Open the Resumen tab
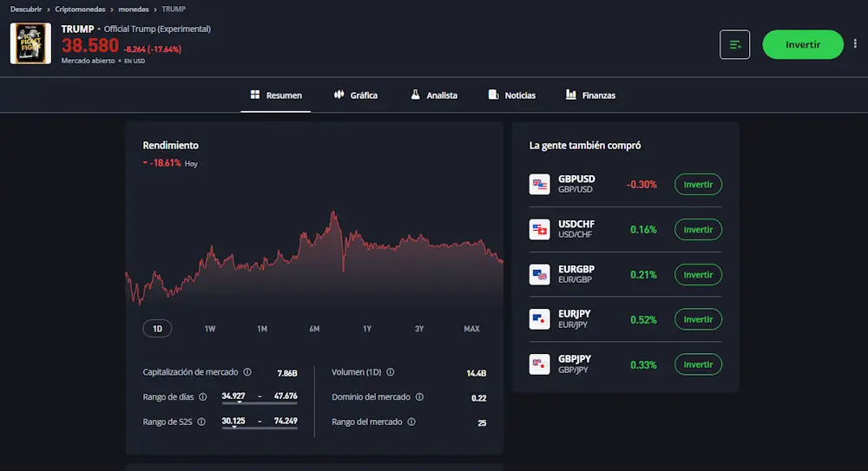868x471 pixels. tap(276, 95)
